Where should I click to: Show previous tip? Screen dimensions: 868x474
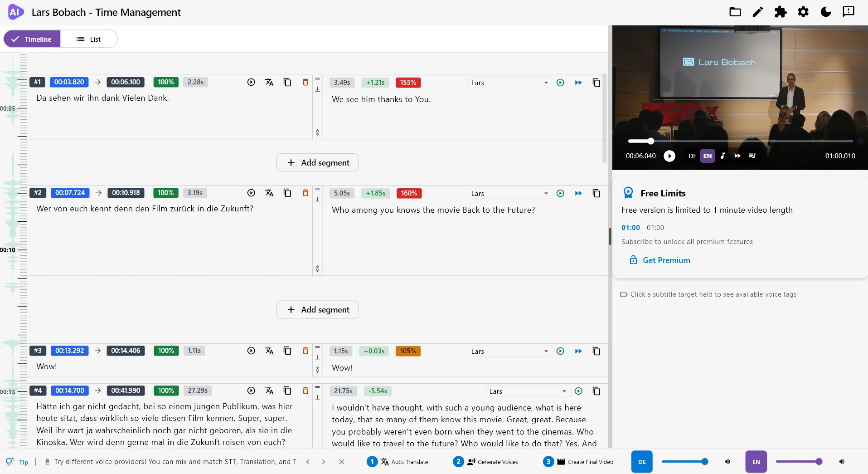(308, 462)
